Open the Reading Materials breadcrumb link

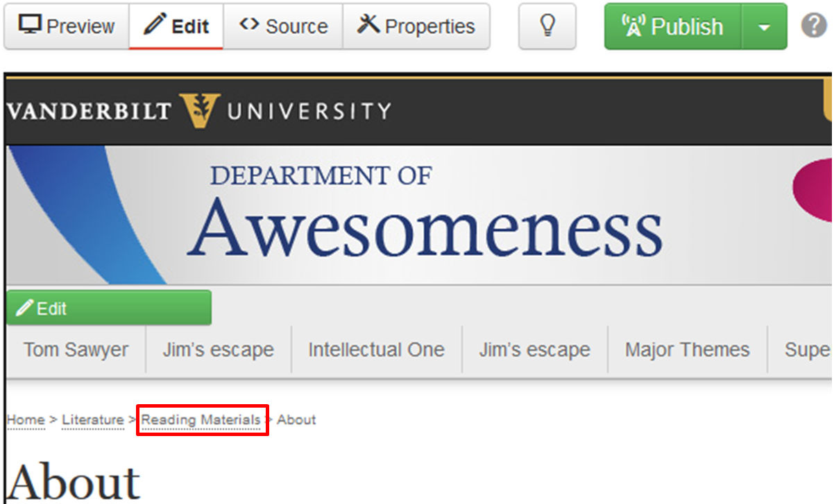(201, 420)
